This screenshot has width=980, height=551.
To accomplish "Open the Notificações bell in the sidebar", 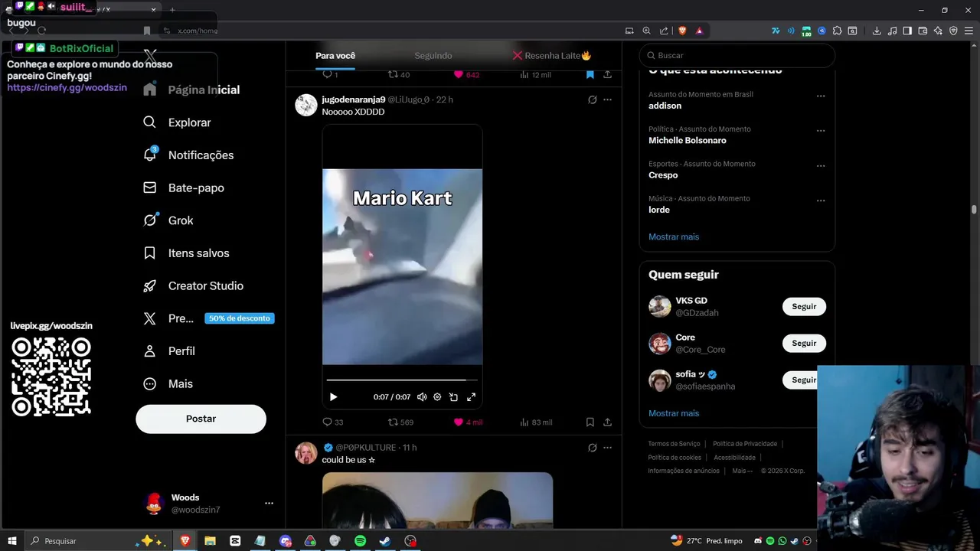I will 188,155.
